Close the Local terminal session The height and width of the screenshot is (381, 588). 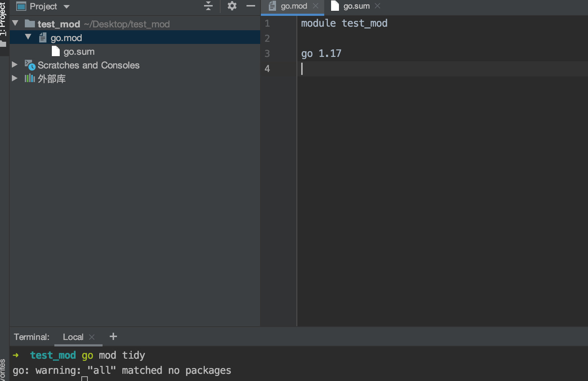tap(91, 336)
